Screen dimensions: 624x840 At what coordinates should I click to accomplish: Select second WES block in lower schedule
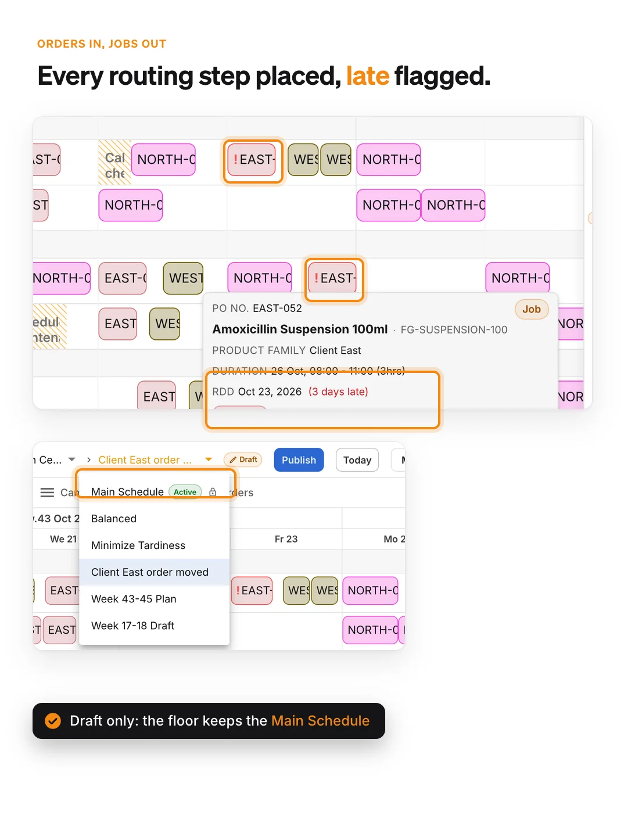tap(325, 591)
